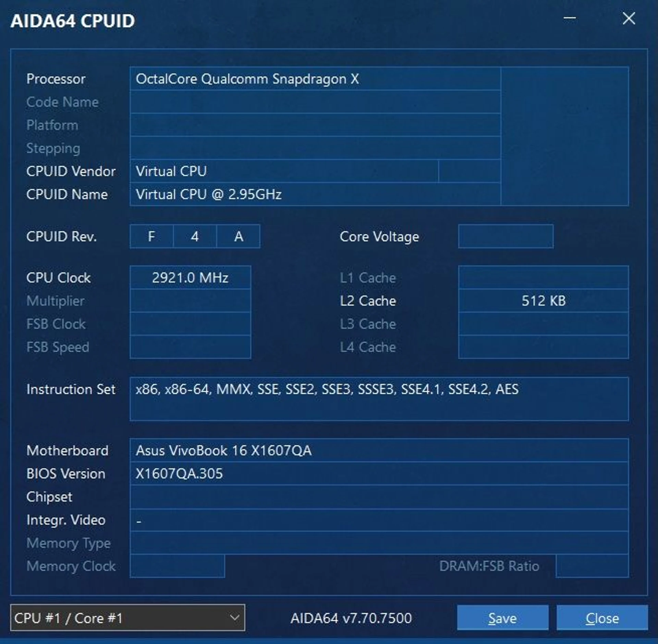Click the AIDA64 CPUID window title

tap(73, 21)
